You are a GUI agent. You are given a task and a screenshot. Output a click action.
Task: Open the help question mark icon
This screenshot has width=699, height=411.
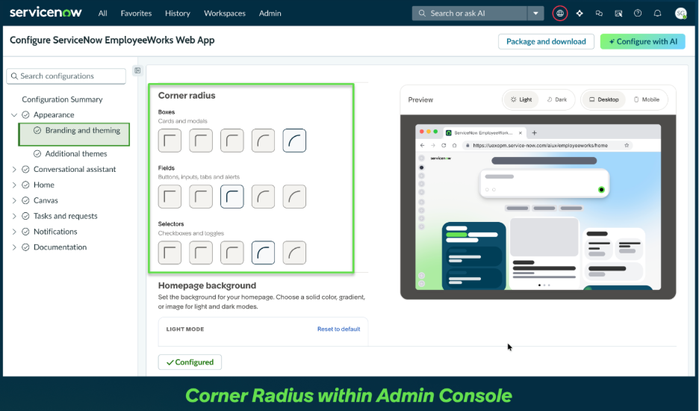pyautogui.click(x=638, y=13)
